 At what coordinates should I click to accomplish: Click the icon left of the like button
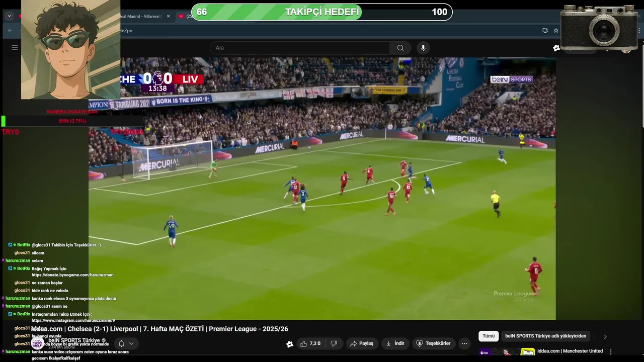(290, 344)
